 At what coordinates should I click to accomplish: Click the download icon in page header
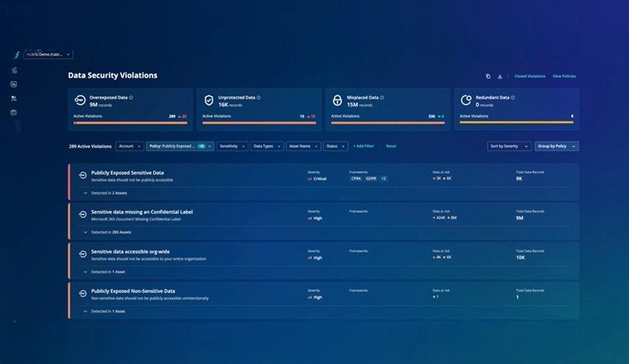pos(500,76)
